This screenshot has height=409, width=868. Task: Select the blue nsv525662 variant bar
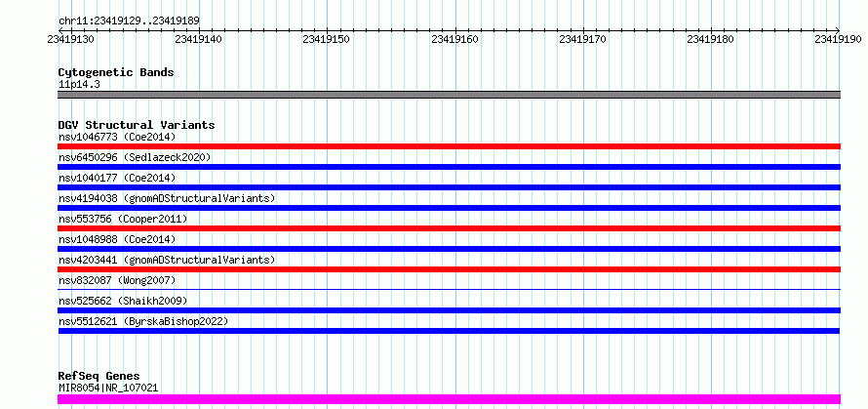click(449, 310)
